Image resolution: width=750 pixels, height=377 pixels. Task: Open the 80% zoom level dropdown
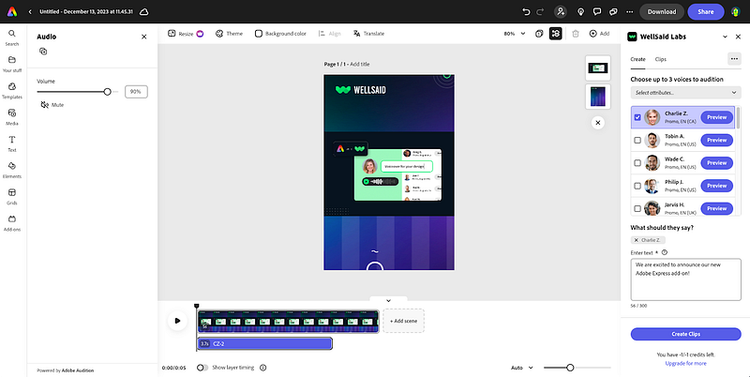[x=514, y=33]
